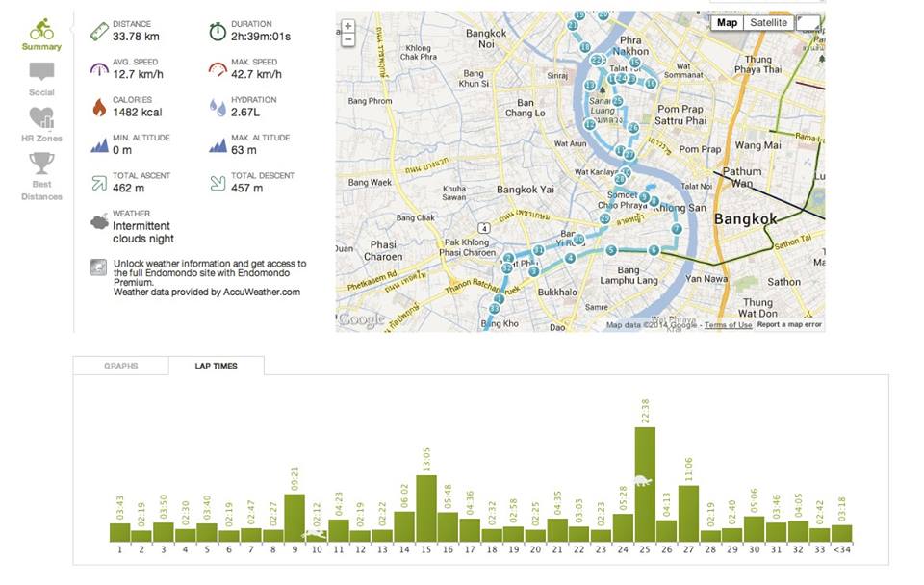Open the Terms of Use link
Image resolution: width=924 pixels, height=585 pixels.
728,325
